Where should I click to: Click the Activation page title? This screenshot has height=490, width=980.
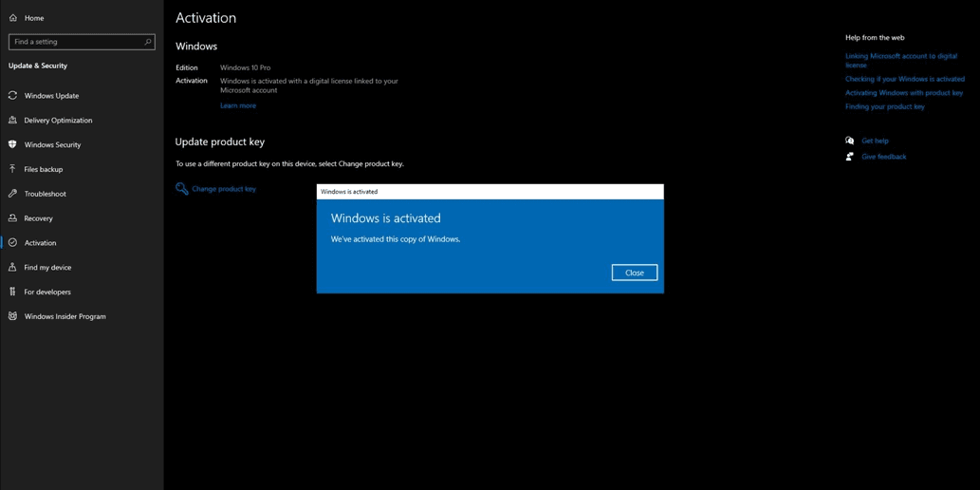point(206,18)
